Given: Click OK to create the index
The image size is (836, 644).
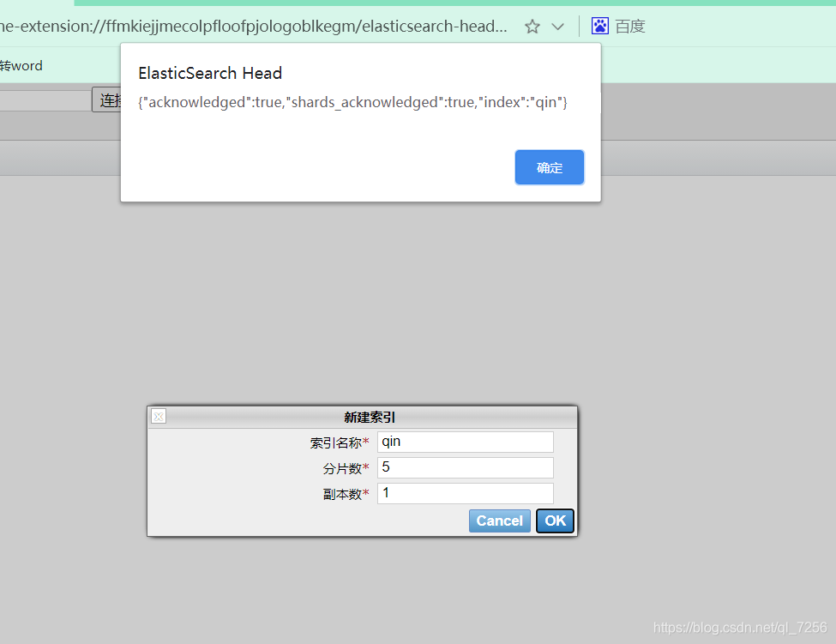Looking at the screenshot, I should tap(555, 521).
